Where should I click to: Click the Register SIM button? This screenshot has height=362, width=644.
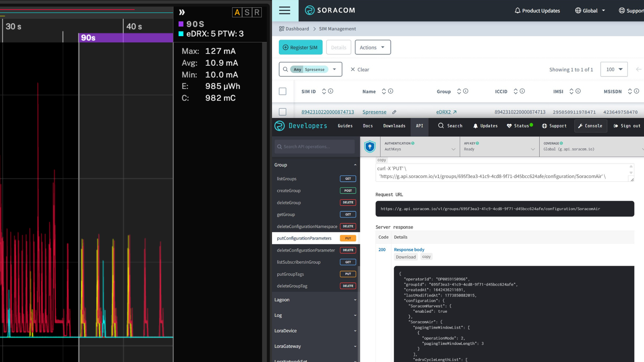(x=300, y=47)
